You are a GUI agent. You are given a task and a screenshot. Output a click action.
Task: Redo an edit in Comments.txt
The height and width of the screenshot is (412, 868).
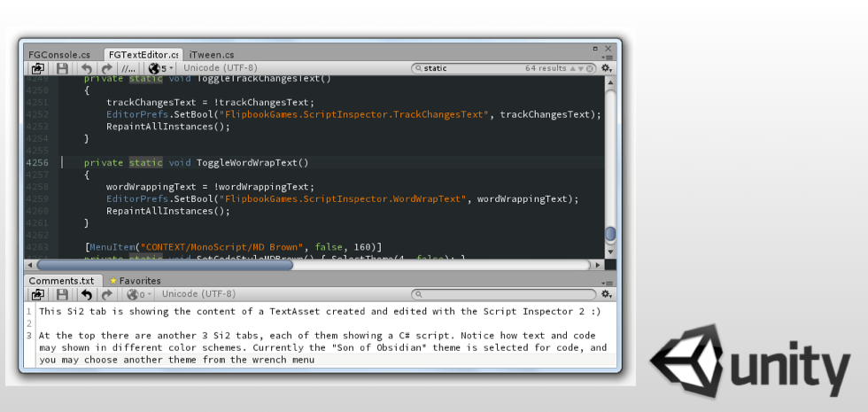107,294
